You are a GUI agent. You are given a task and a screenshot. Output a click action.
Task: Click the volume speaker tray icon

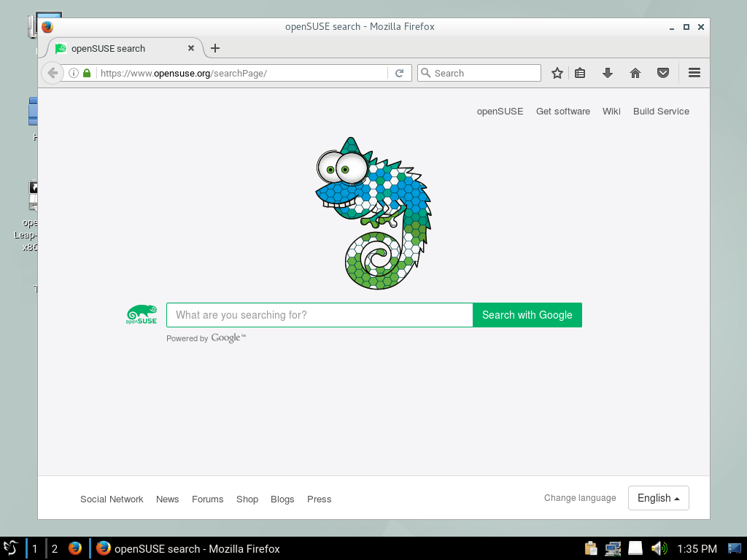[658, 548]
